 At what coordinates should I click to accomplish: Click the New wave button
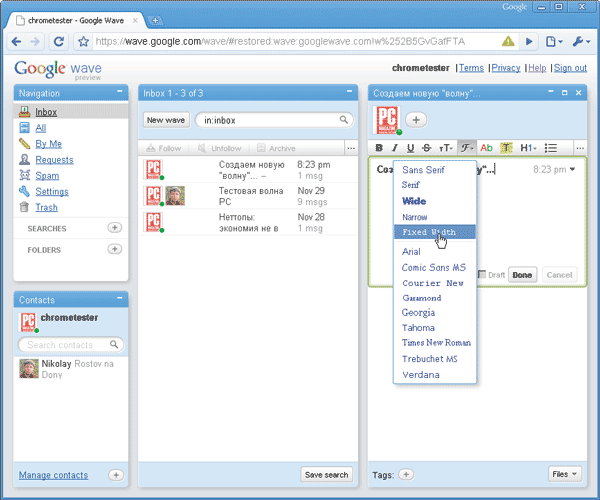click(x=166, y=120)
